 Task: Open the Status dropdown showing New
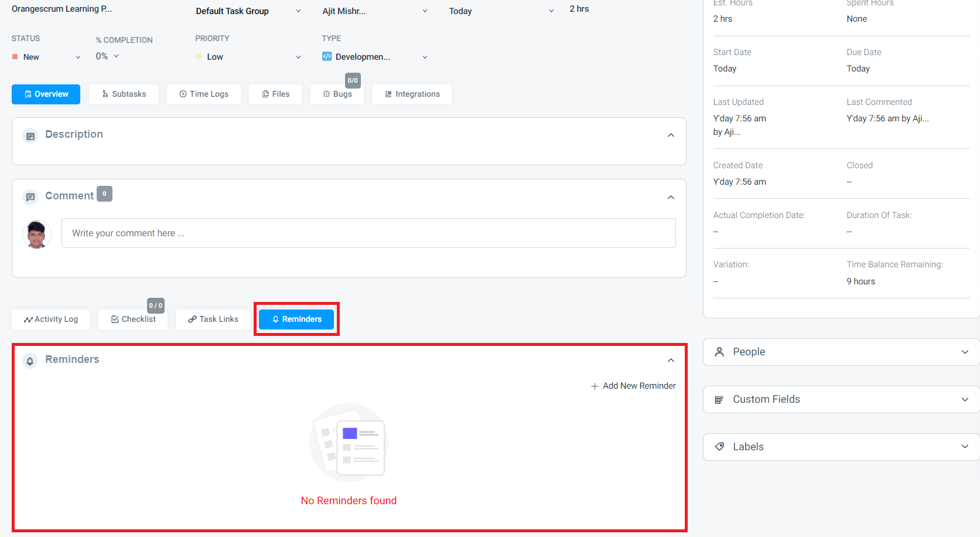pos(46,57)
